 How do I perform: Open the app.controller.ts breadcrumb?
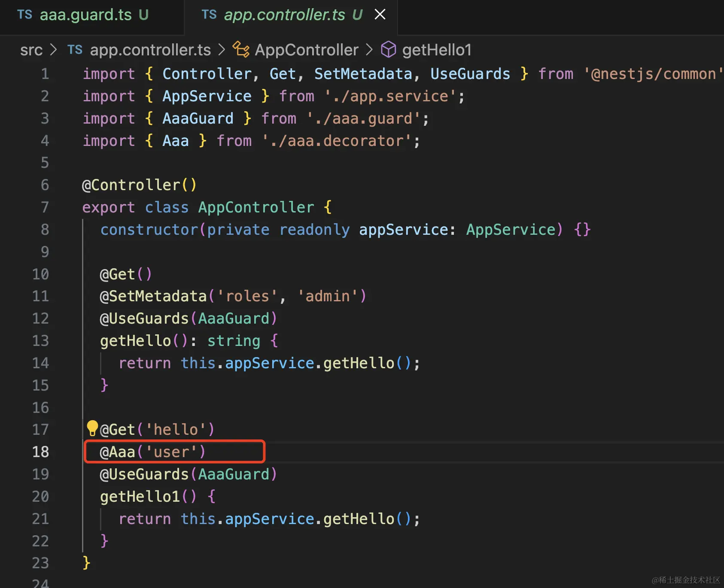[x=150, y=50]
